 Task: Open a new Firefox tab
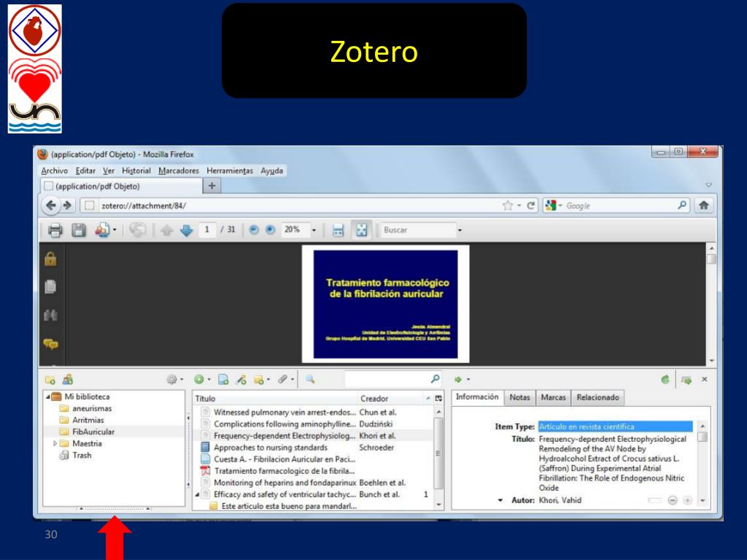[212, 186]
